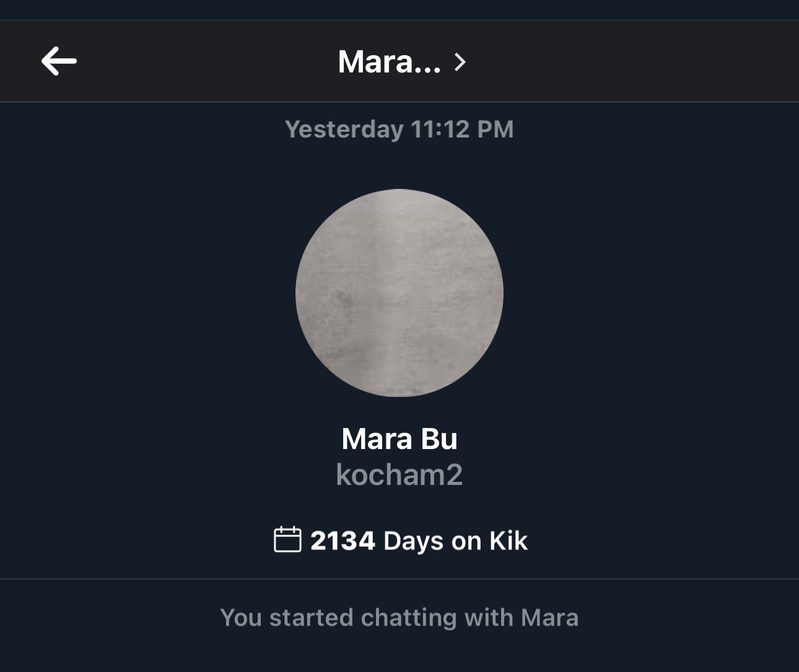
Task: Click the "Mara Bu" display name
Action: (399, 439)
